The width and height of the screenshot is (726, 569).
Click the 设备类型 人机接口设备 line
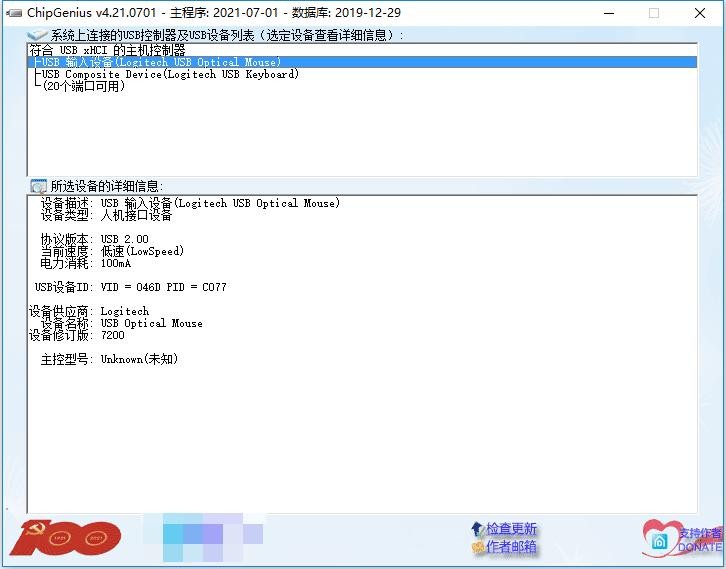106,215
